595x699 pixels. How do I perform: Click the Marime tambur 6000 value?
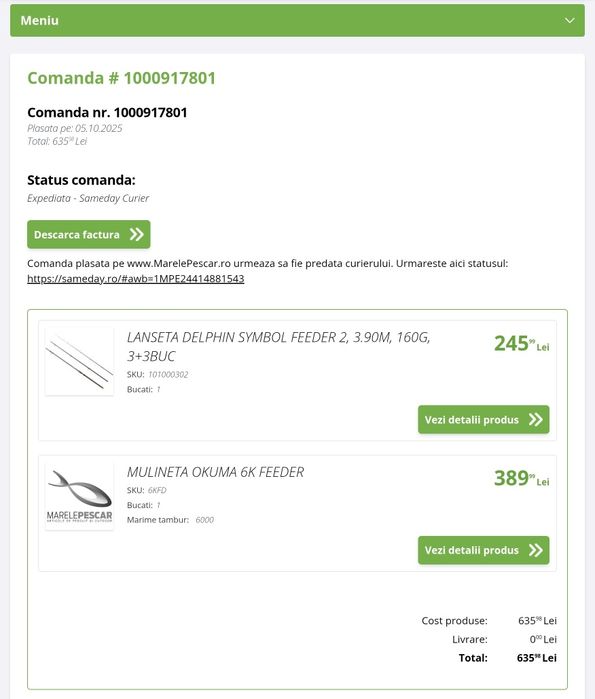(x=205, y=520)
